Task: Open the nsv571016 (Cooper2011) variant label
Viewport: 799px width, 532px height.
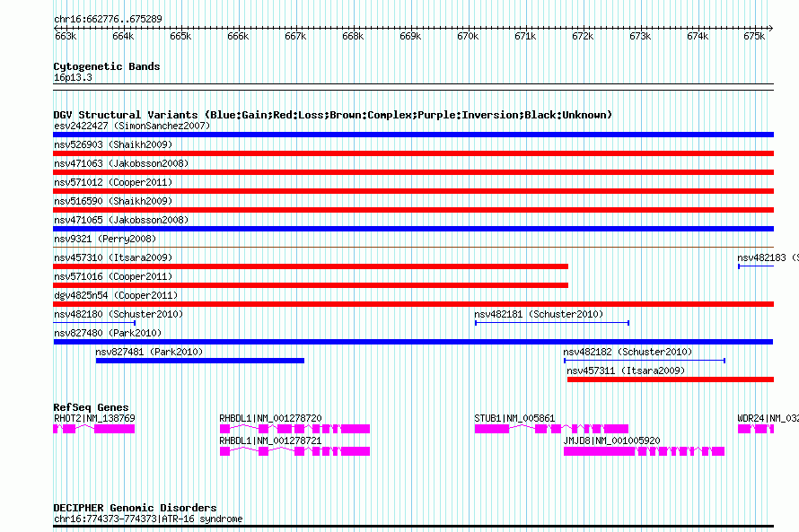Action: pos(113,276)
